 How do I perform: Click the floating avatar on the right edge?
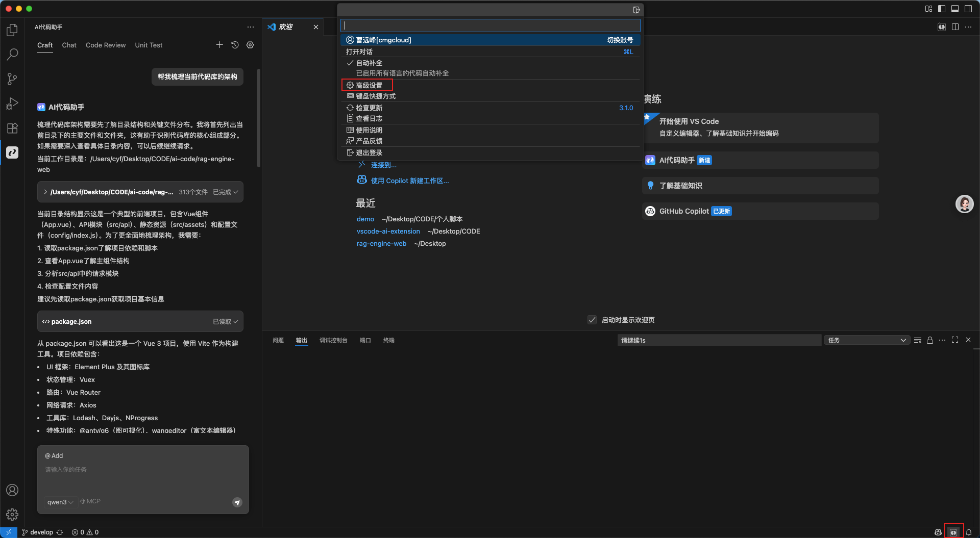coord(964,204)
